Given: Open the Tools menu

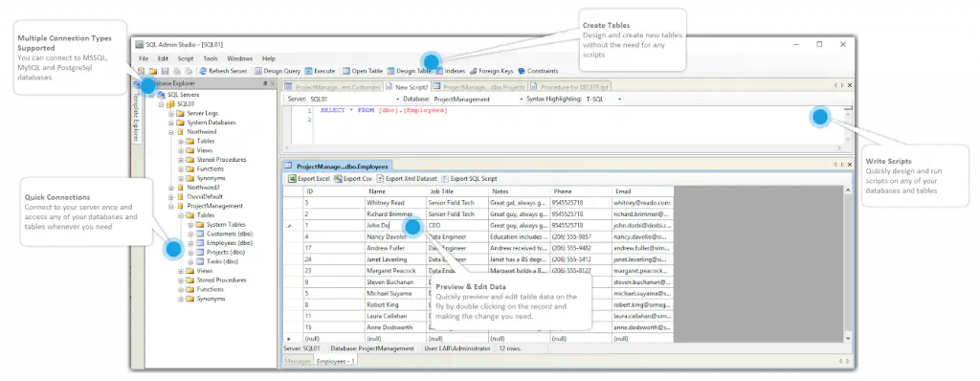Looking at the screenshot, I should [211, 58].
